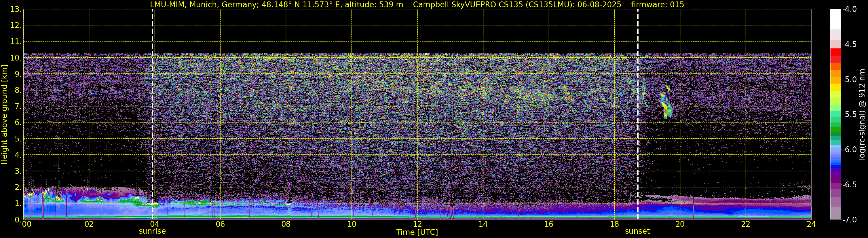Click the time-axis tick label "24"
The image size is (868, 238).
pos(811,224)
